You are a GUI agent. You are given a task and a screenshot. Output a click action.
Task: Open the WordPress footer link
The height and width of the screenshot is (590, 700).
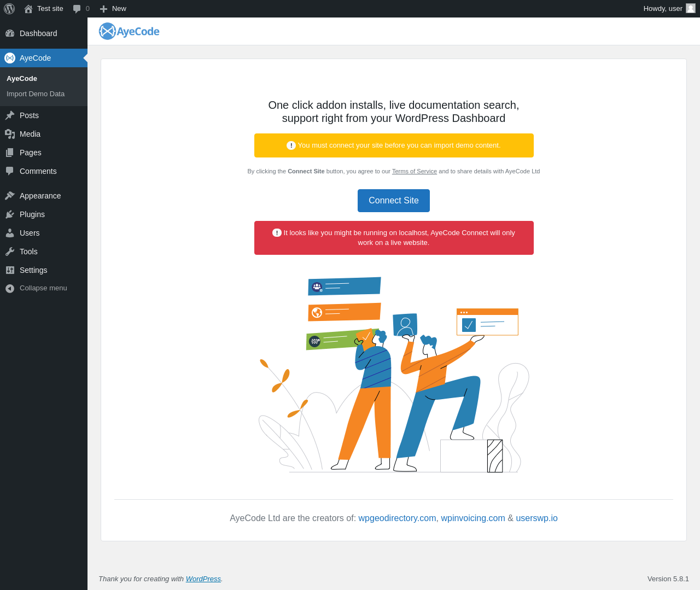tap(203, 579)
